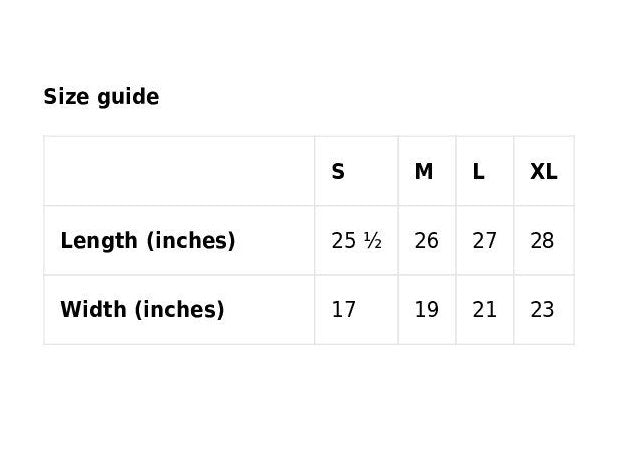The width and height of the screenshot is (624, 468).
Task: Click the S size column header
Action: pyautogui.click(x=338, y=172)
